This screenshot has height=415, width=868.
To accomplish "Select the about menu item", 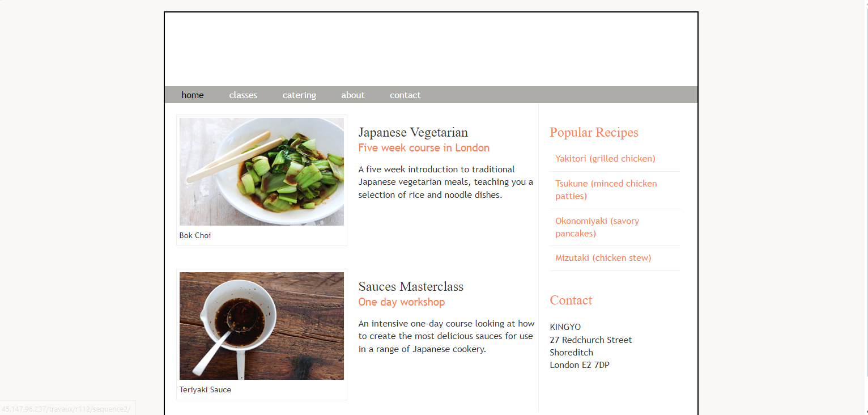I will [353, 95].
